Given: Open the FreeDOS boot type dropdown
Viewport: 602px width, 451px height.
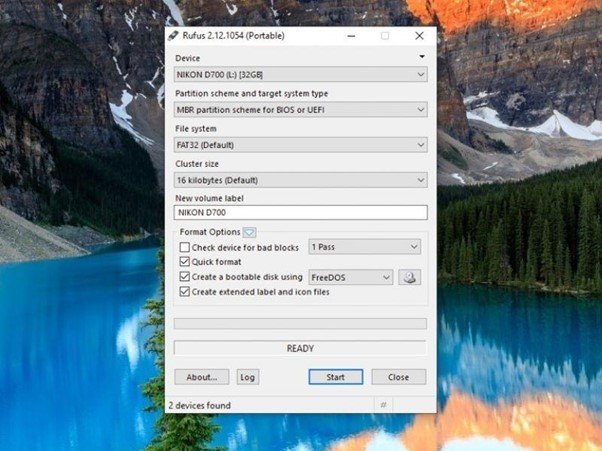Looking at the screenshot, I should tap(350, 277).
